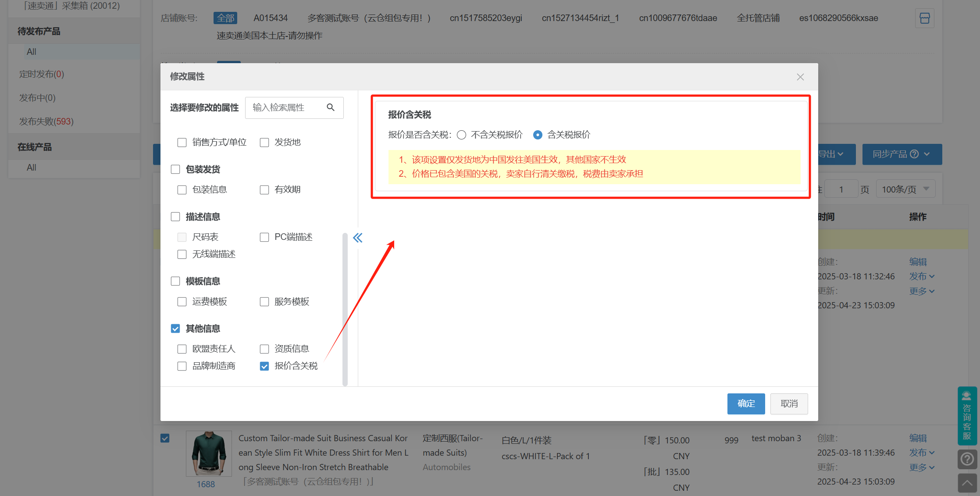Select store account cn1009677676tdaae
980x496 pixels.
coord(678,18)
